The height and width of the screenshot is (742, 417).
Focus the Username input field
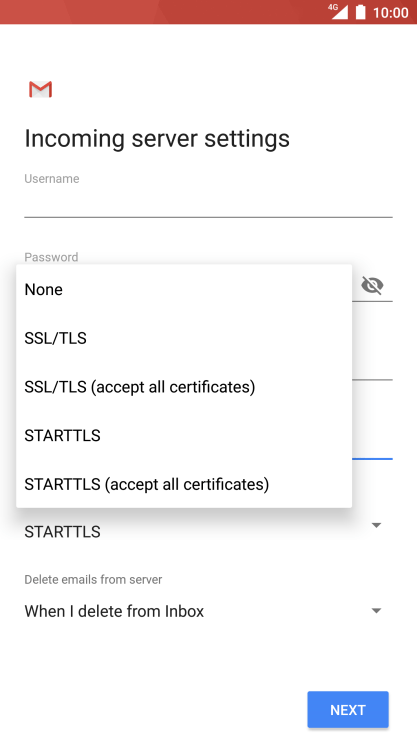coord(208,204)
